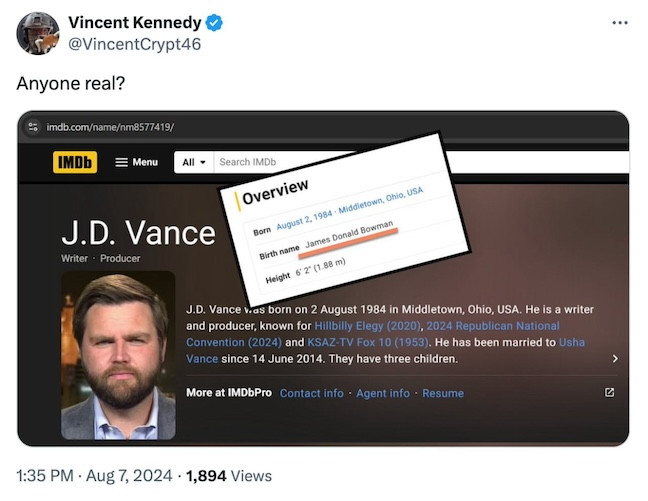This screenshot has width=648, height=501.
Task: Click the Agent info link
Action: [x=383, y=393]
